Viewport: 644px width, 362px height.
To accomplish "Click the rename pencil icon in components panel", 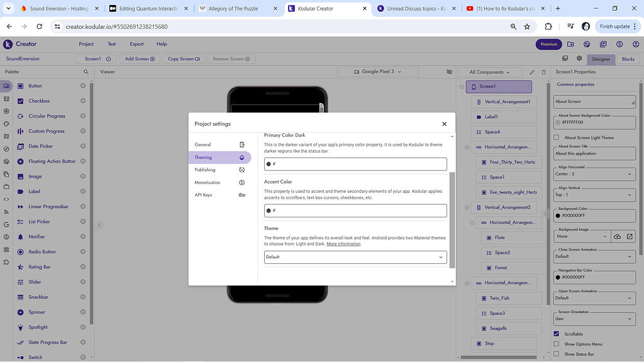I will click(x=532, y=72).
